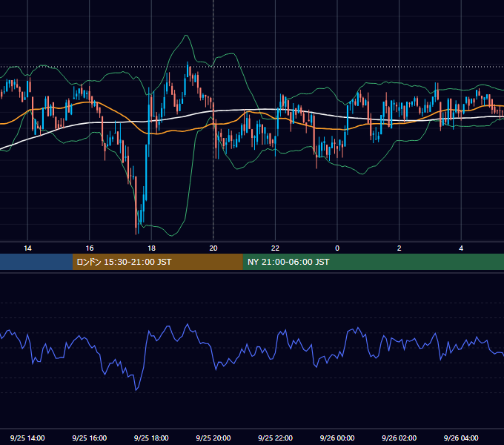Click the 9/25 22:00 date label
Screen dimensions: 504x445
[275, 438]
